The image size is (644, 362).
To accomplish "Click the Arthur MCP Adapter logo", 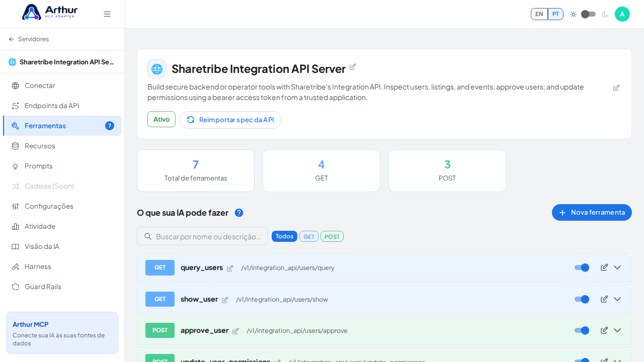I will (x=49, y=12).
